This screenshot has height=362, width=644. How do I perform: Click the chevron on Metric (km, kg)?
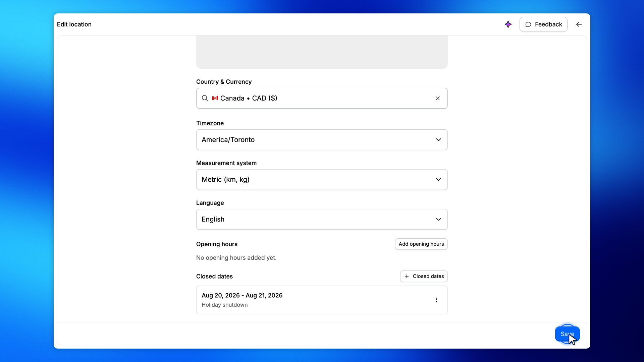click(x=438, y=180)
